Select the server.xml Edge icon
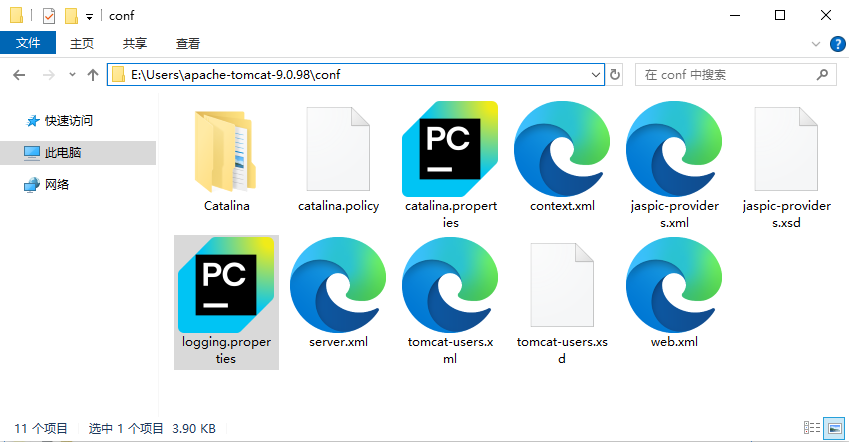This screenshot has width=849, height=442. [x=338, y=285]
